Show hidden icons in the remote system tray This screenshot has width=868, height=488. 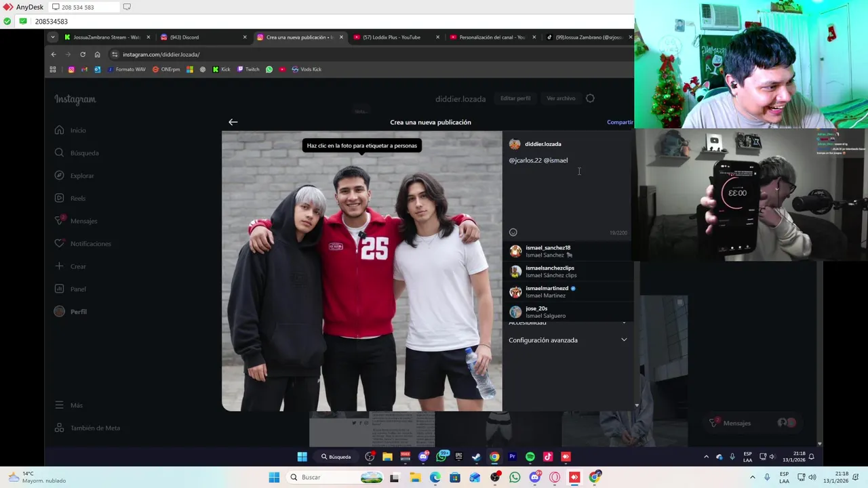(x=706, y=457)
